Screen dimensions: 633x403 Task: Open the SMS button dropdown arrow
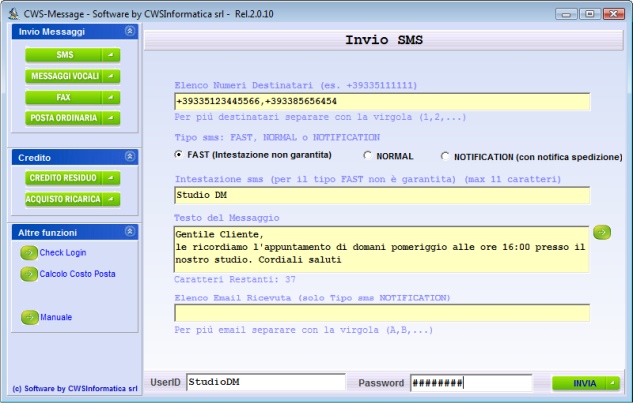pos(111,55)
